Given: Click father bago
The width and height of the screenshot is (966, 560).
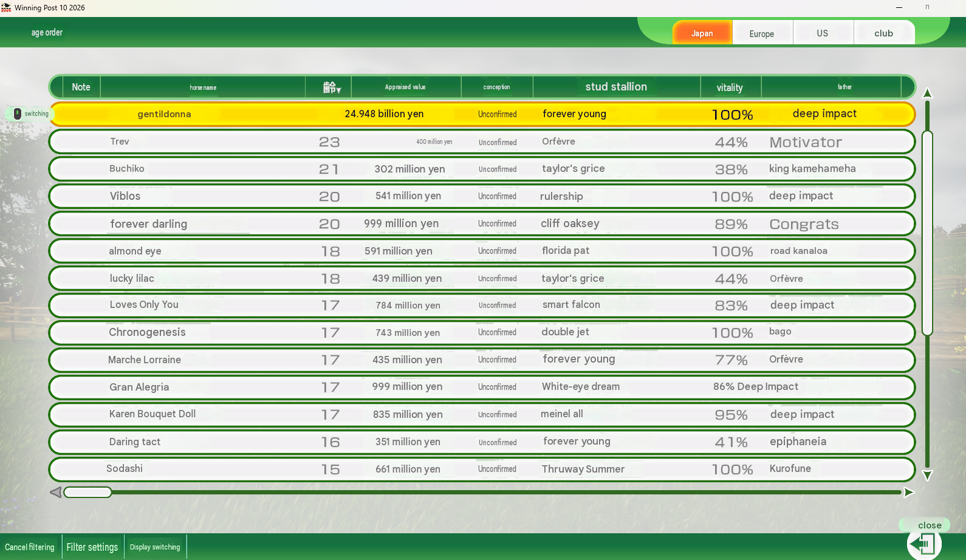Looking at the screenshot, I should [780, 332].
